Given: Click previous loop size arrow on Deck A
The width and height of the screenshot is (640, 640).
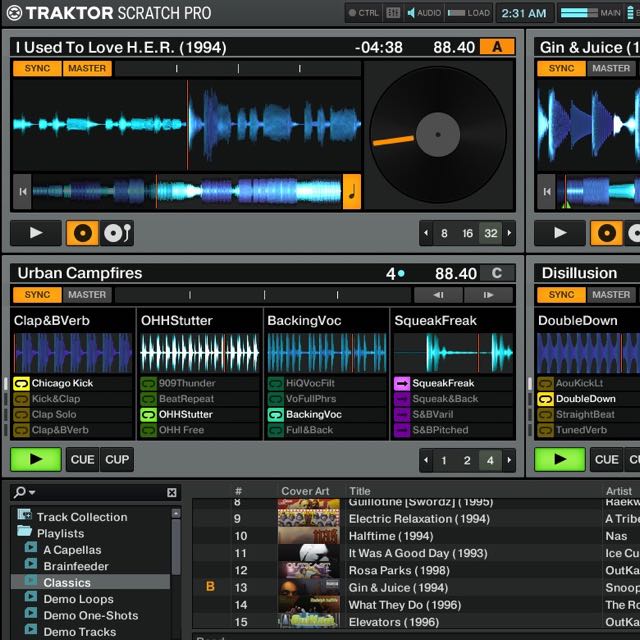Looking at the screenshot, I should (x=426, y=233).
